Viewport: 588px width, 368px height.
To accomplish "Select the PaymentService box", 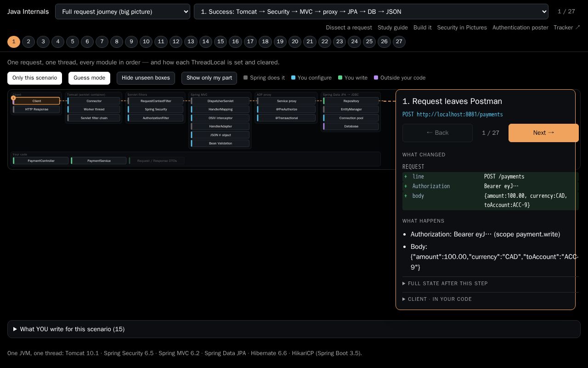I will (99, 161).
